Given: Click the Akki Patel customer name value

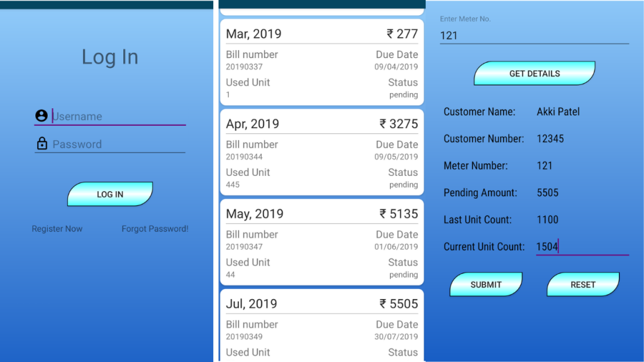Looking at the screenshot, I should [558, 112].
